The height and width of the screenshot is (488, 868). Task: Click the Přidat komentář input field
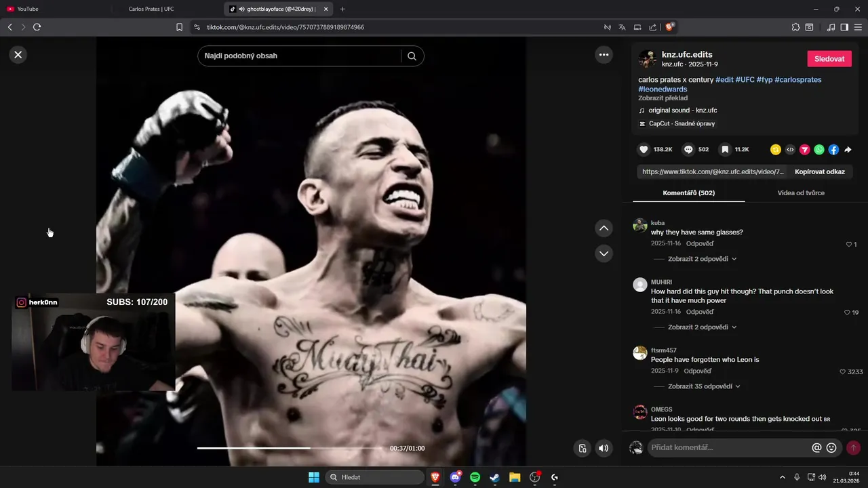click(729, 448)
